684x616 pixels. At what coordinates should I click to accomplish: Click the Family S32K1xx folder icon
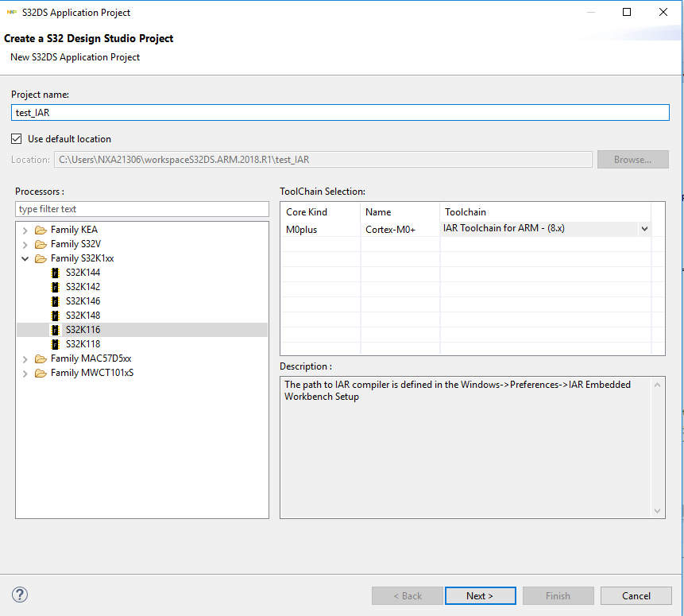click(41, 259)
